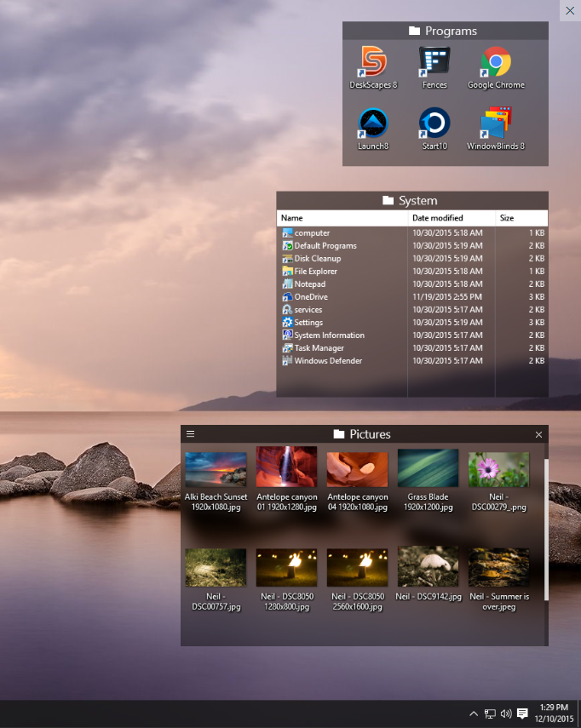The width and height of the screenshot is (581, 728).
Task: Select Settings in System list
Action: point(412,322)
